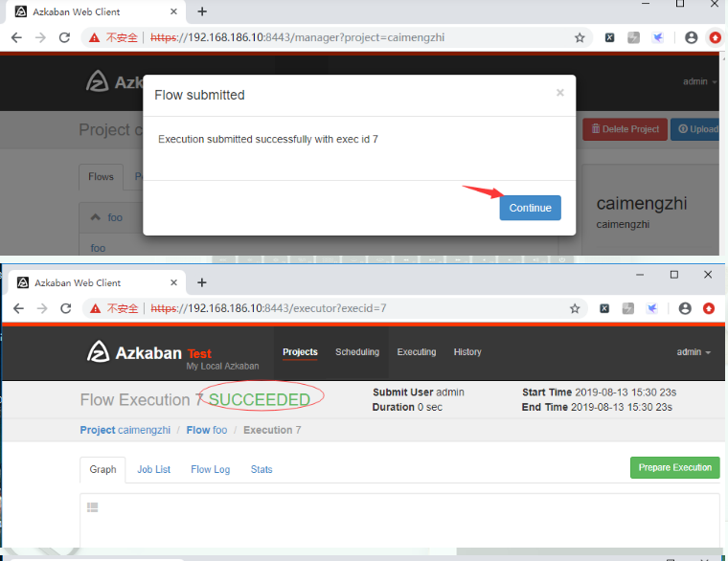
Task: Open Projects nav item in bottom window
Action: [300, 352]
